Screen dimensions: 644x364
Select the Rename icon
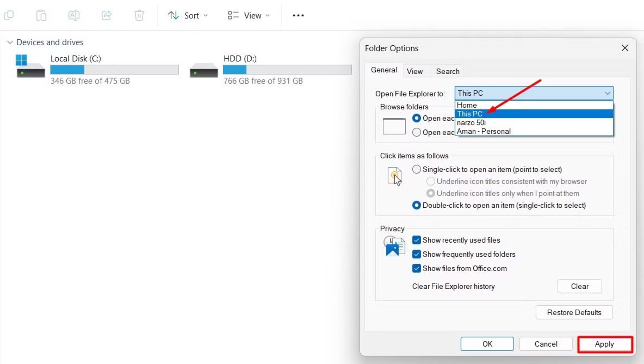click(x=74, y=15)
